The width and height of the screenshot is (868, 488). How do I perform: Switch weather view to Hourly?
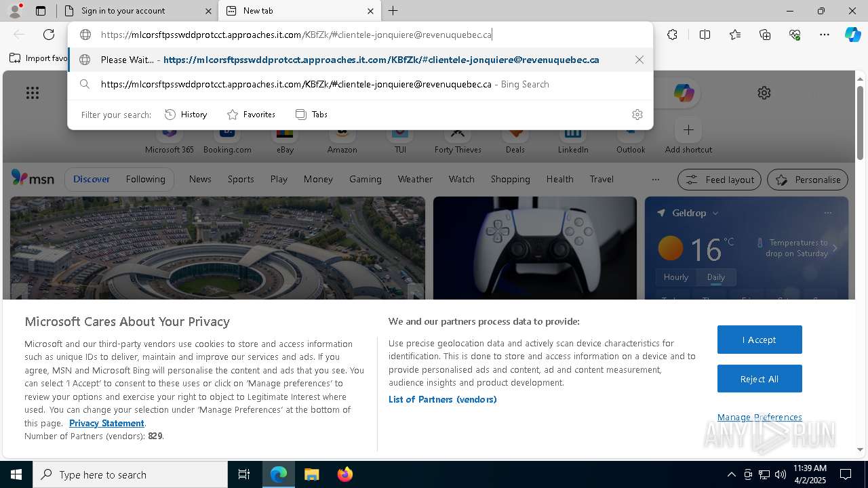[676, 277]
